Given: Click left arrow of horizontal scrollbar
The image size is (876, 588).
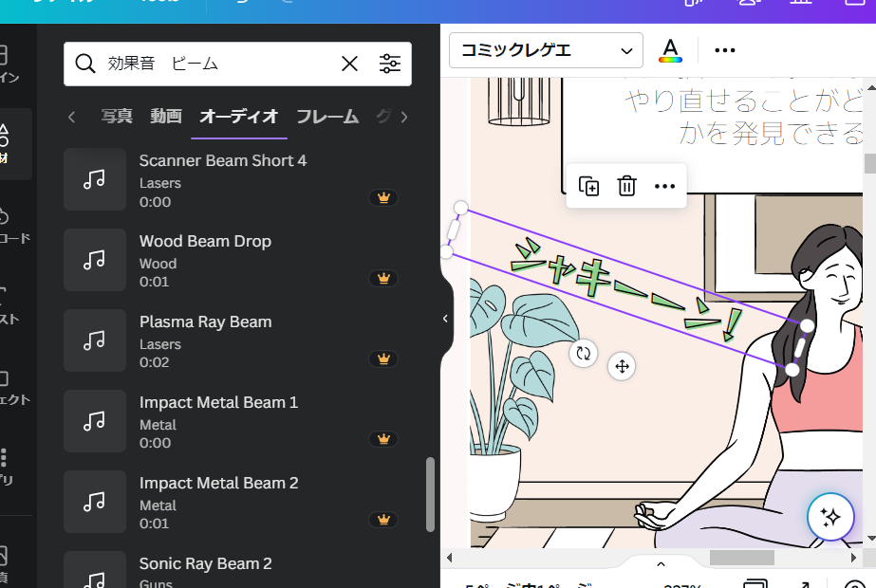Looking at the screenshot, I should [449, 558].
